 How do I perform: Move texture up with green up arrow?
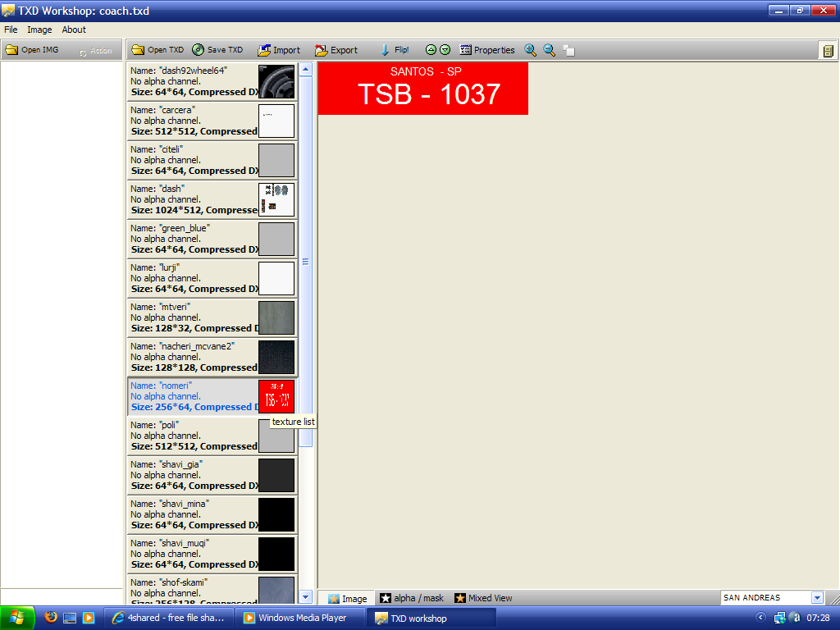[x=431, y=50]
